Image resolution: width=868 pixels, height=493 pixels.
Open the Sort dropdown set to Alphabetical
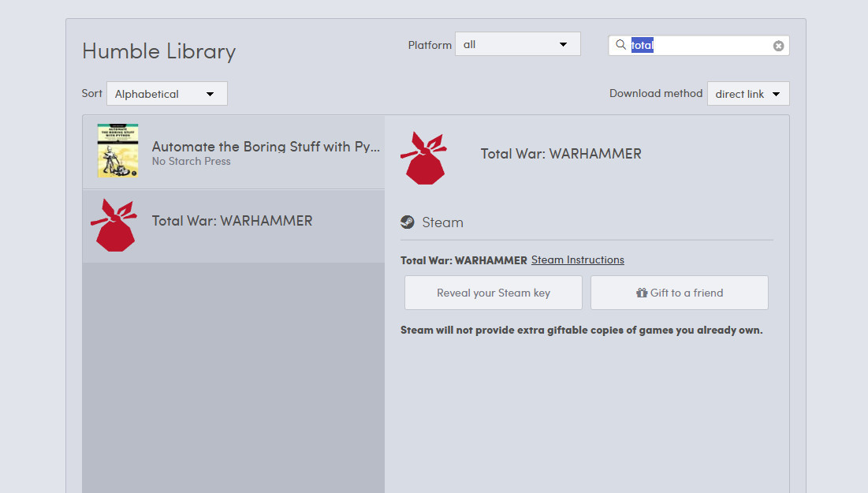point(166,94)
